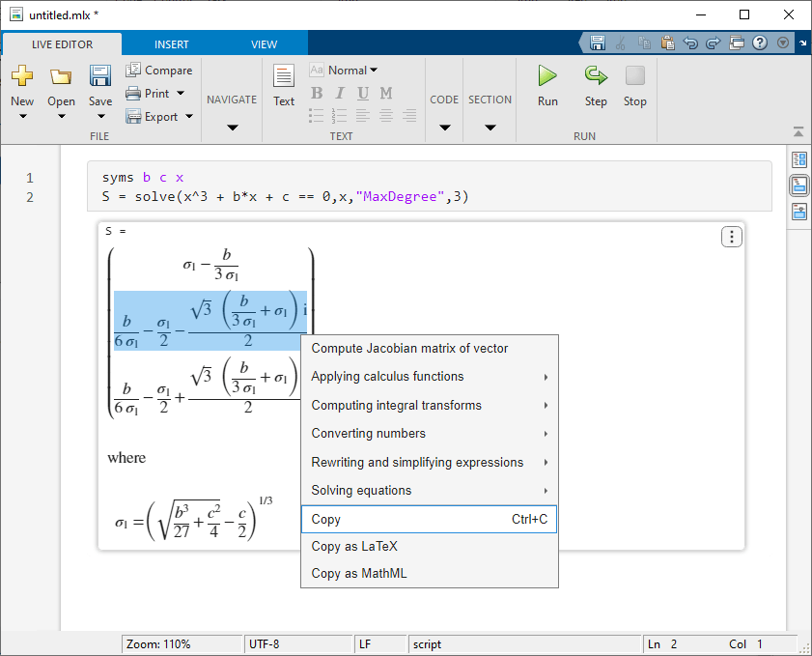Apply bulleted list formatting
This screenshot has height=656, width=812.
point(317,116)
